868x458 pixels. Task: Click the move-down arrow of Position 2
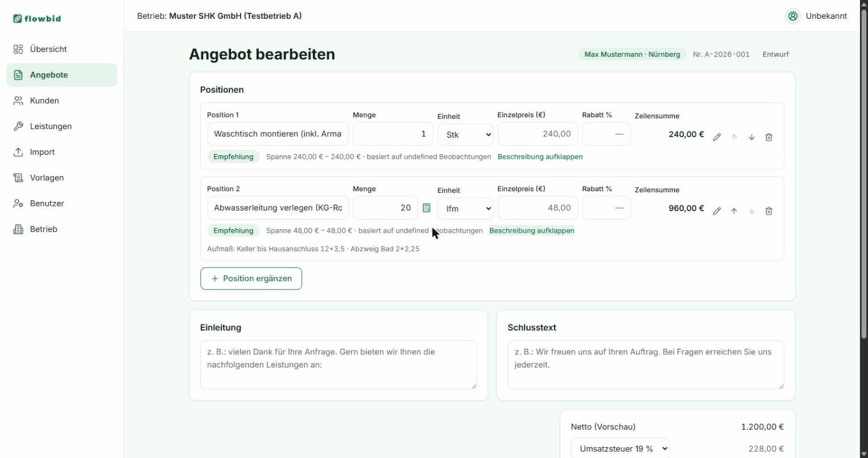coord(751,211)
